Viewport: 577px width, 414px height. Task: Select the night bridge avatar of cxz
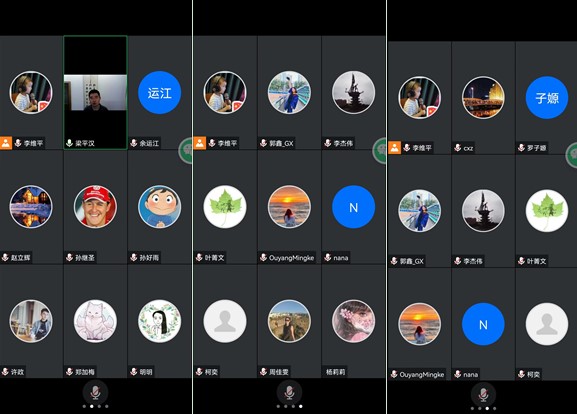pos(483,98)
